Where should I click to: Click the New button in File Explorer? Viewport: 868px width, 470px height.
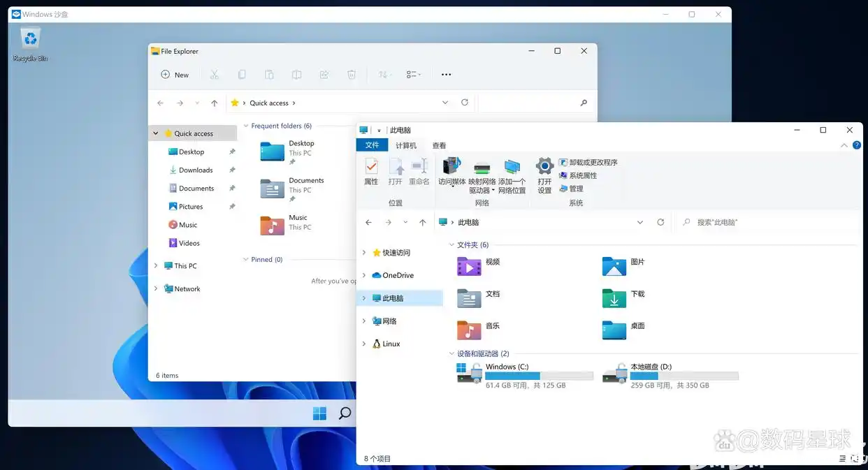(x=175, y=75)
